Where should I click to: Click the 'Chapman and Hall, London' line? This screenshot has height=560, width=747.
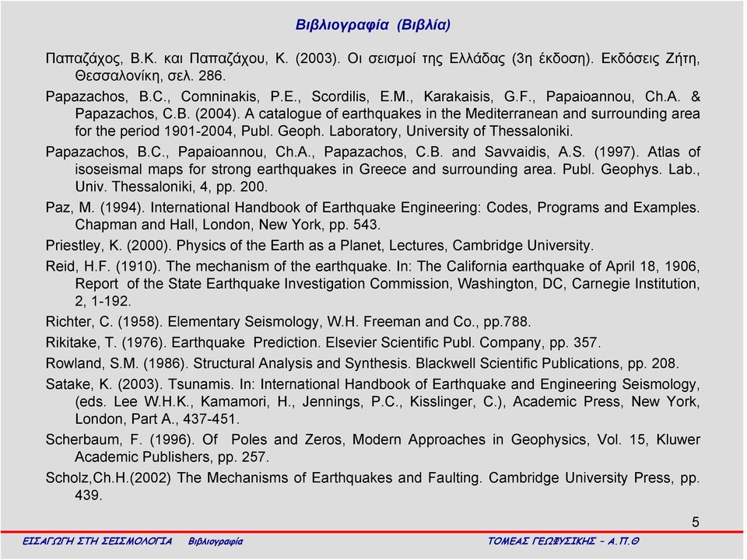[227, 225]
